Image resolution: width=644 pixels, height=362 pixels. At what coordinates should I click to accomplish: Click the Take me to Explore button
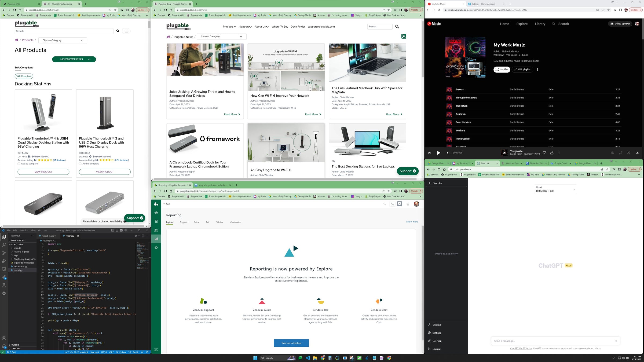pyautogui.click(x=291, y=343)
